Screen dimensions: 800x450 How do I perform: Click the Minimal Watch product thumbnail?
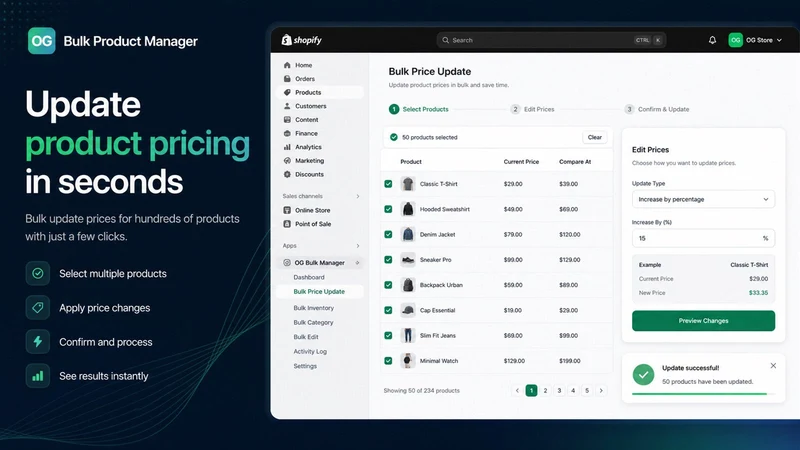coord(408,361)
